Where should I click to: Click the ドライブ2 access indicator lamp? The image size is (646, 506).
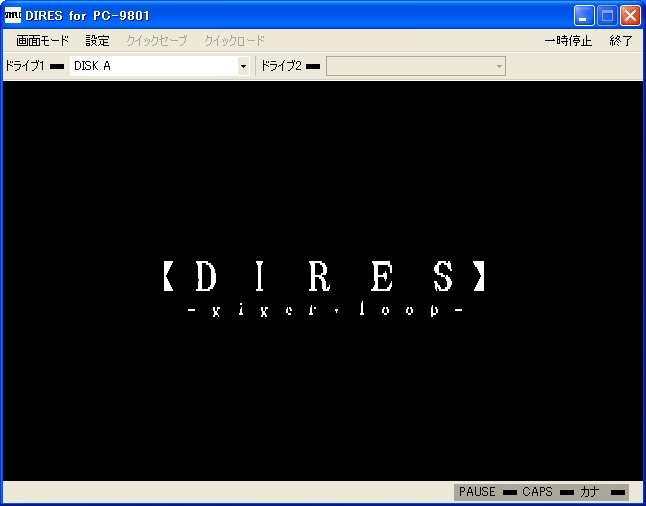pos(313,66)
